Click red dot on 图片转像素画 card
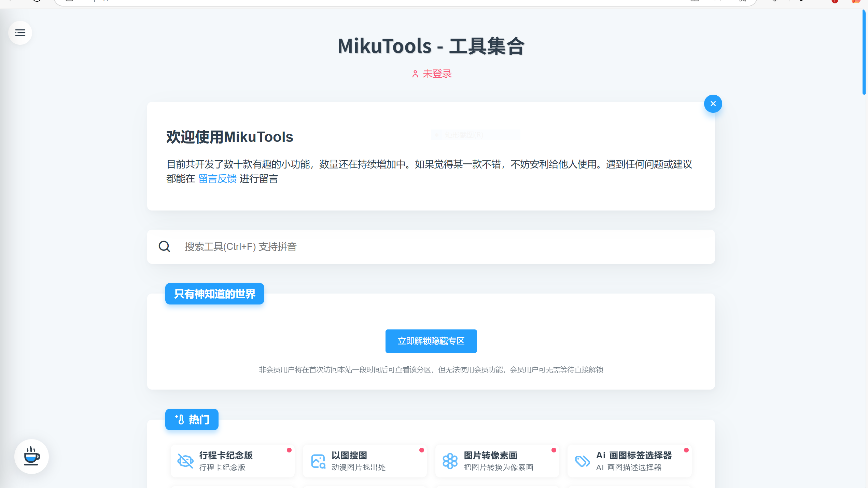 [554, 450]
